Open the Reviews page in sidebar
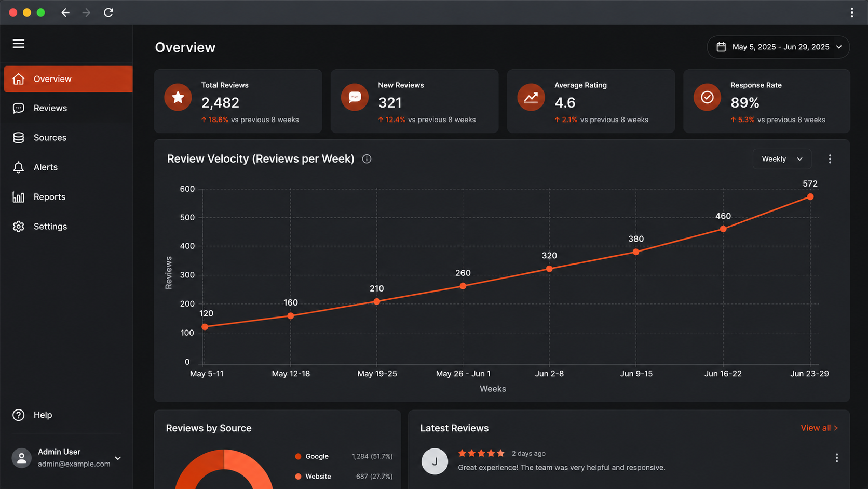868x489 pixels. 69,108
